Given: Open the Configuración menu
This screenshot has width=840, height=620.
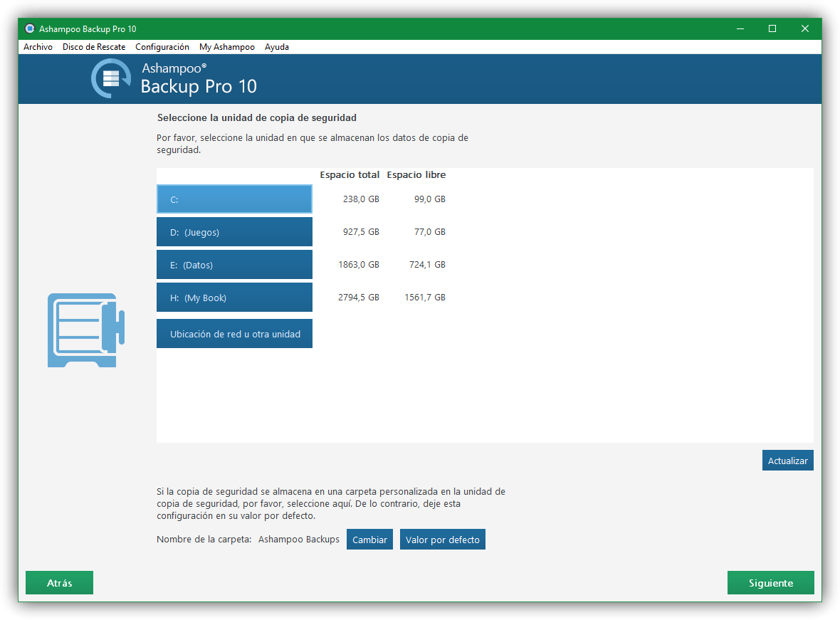Looking at the screenshot, I should click(x=162, y=46).
